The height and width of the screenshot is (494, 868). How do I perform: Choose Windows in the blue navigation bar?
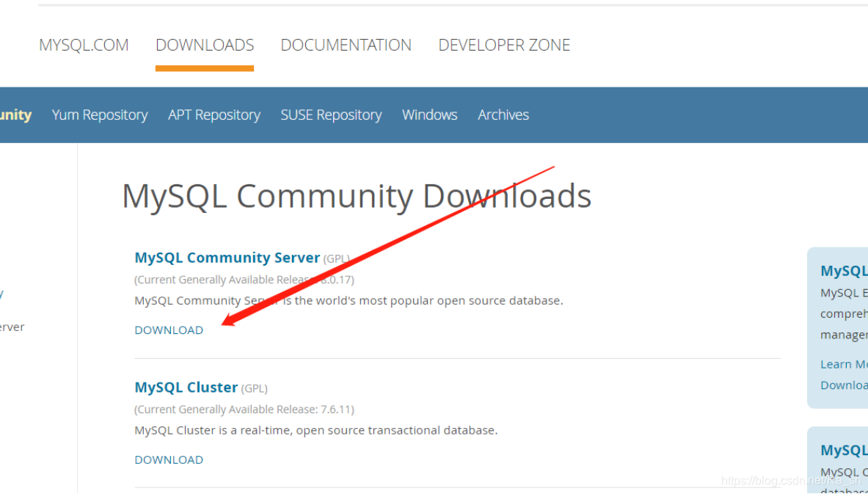pyautogui.click(x=429, y=115)
